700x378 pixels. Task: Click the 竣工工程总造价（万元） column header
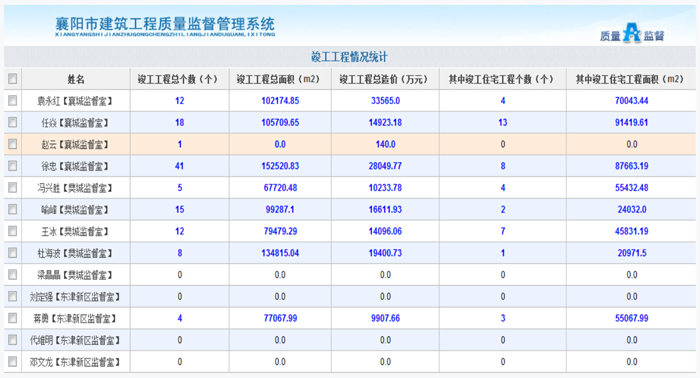(x=383, y=79)
